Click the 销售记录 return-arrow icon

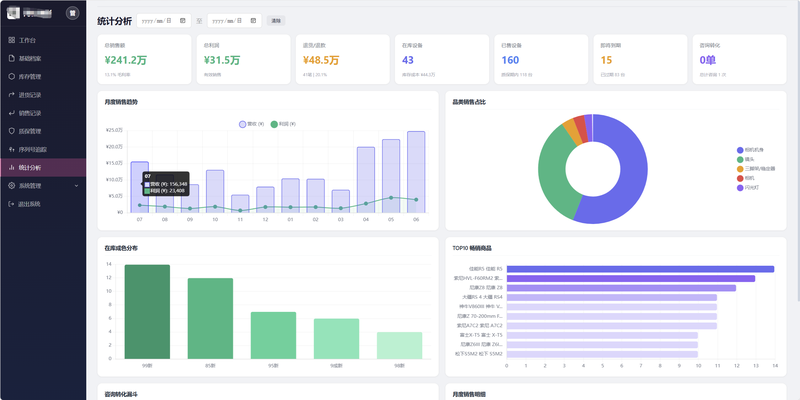(x=12, y=113)
